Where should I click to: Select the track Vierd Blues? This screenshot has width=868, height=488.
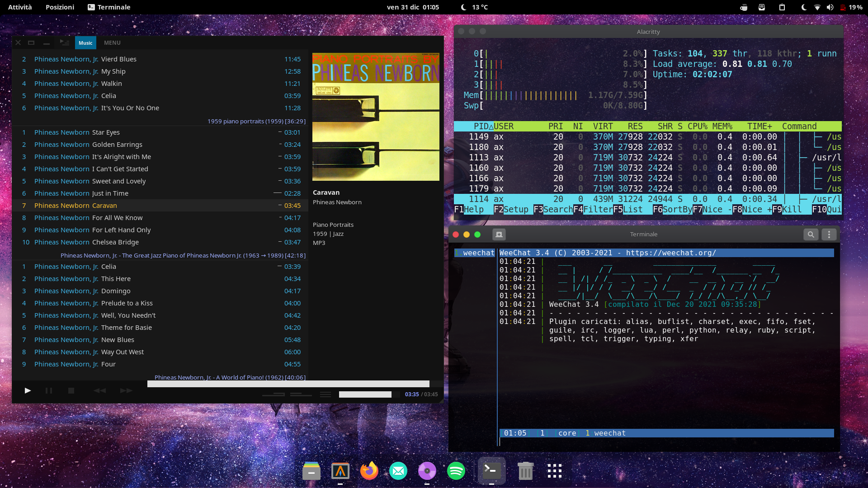[160, 59]
